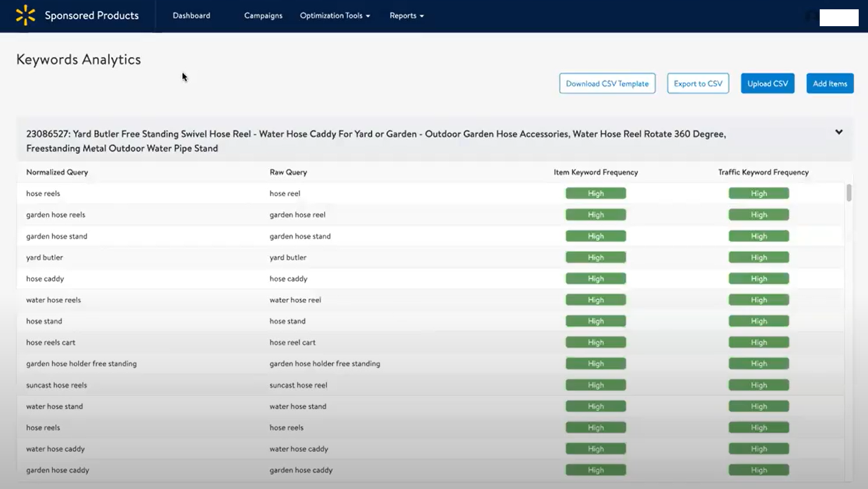Select 'yard butler' in Raw Query column
Image resolution: width=868 pixels, height=489 pixels.
(x=288, y=257)
